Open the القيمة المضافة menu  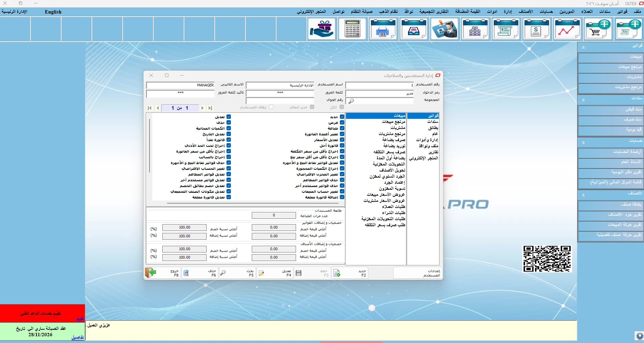[x=467, y=11]
